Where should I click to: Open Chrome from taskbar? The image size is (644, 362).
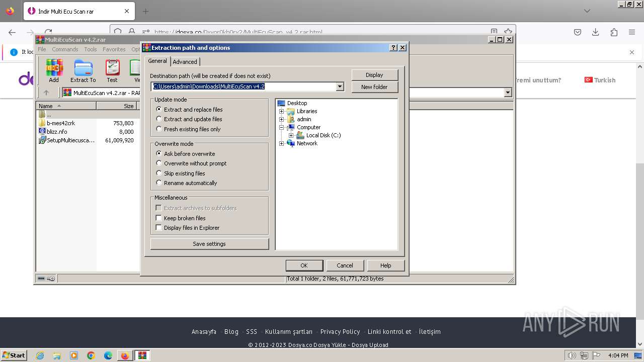(x=91, y=355)
